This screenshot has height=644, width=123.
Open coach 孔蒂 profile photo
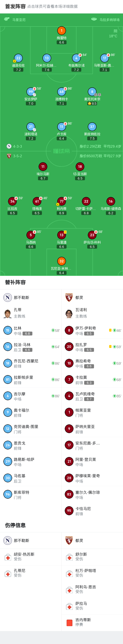8,313
